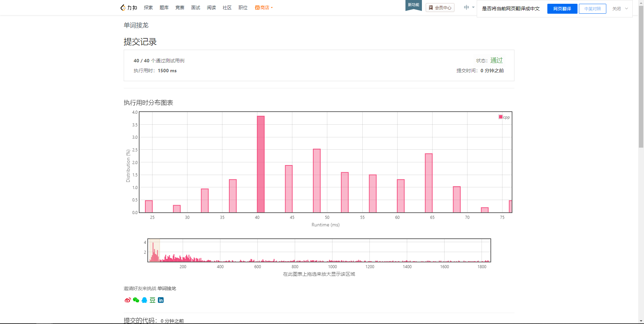Go to the 竞赛 contest page
The image size is (644, 324).
click(x=180, y=8)
